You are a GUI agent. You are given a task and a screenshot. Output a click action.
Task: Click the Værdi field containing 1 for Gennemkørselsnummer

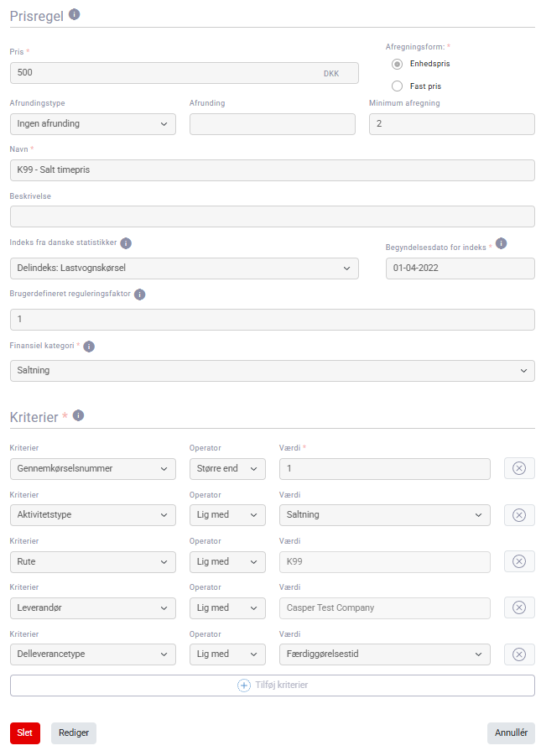[x=385, y=469]
